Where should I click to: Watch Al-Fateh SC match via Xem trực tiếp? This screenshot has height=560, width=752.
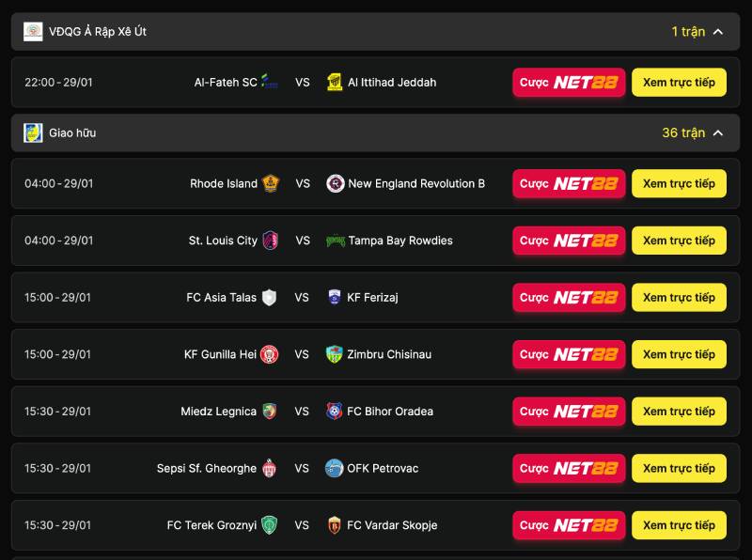679,82
